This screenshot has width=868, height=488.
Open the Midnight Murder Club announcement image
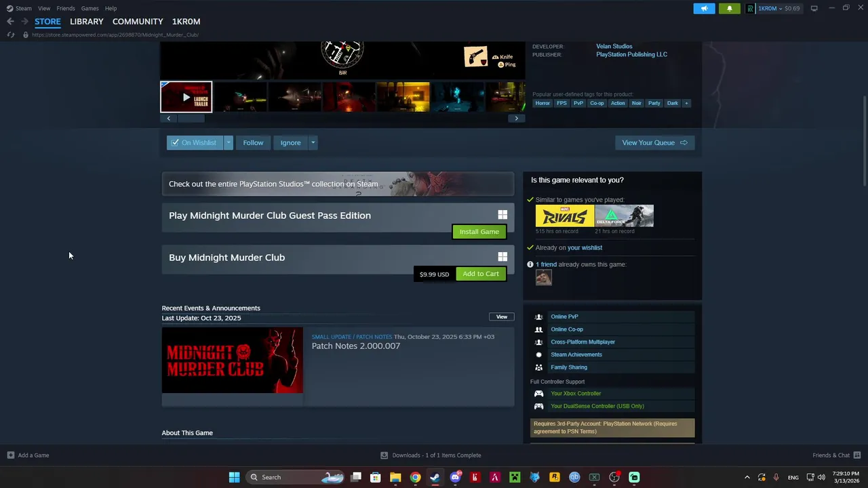click(232, 361)
